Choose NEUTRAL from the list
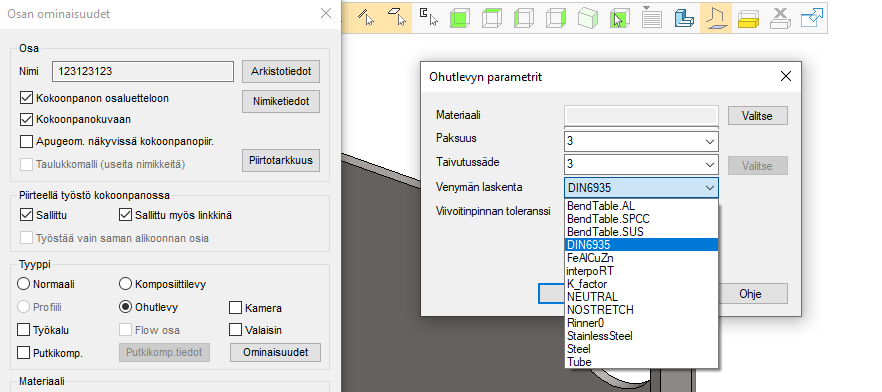The image size is (882, 392). (641, 297)
